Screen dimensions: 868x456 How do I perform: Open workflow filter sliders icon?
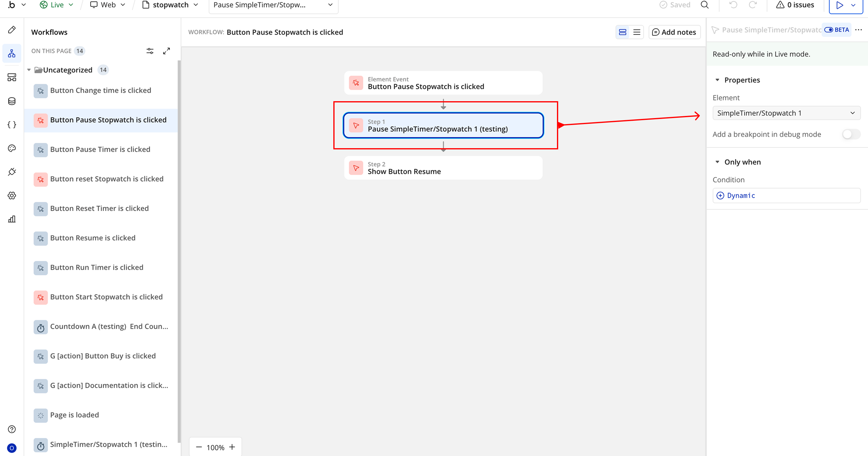[x=150, y=51]
